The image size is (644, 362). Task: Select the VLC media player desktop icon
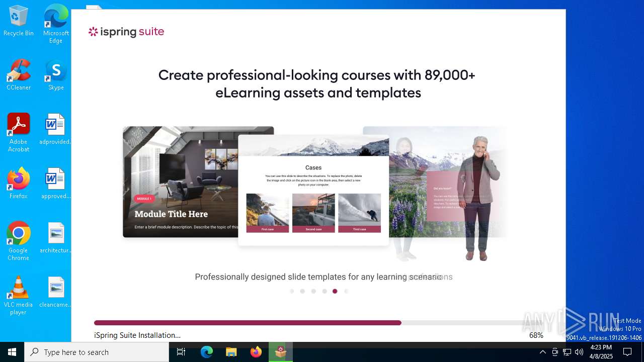coord(19,296)
